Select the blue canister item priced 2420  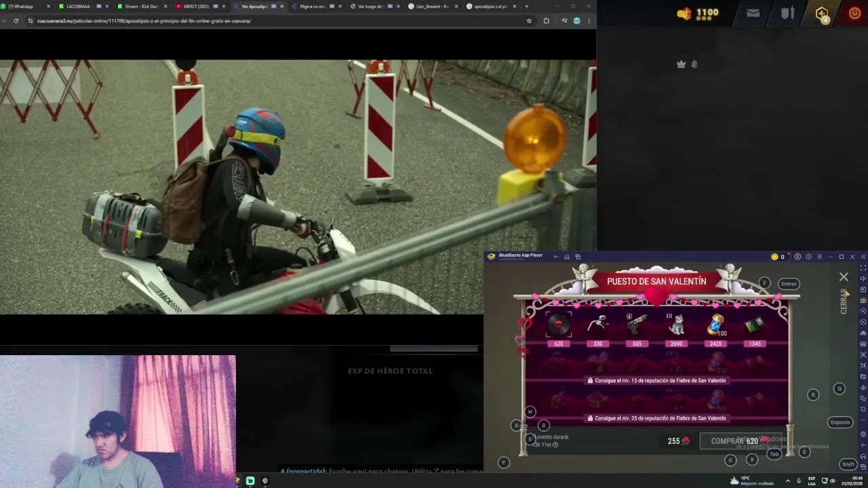click(x=715, y=325)
